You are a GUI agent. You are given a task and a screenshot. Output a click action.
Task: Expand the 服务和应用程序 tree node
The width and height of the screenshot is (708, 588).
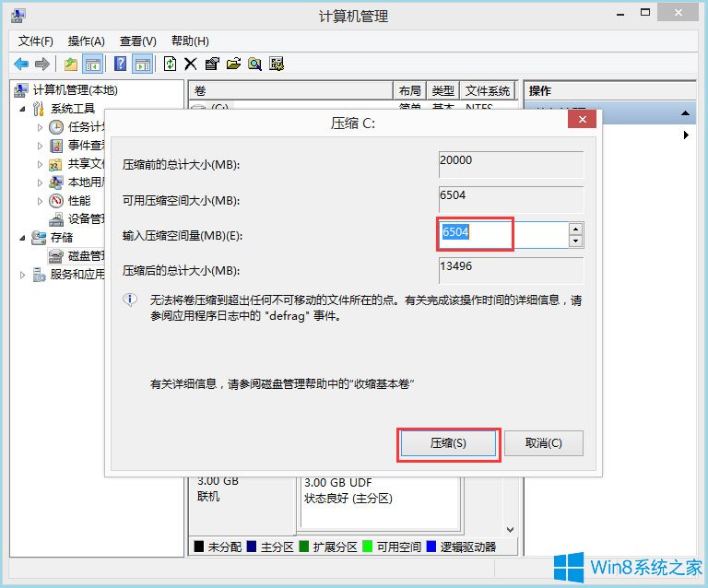click(x=22, y=275)
